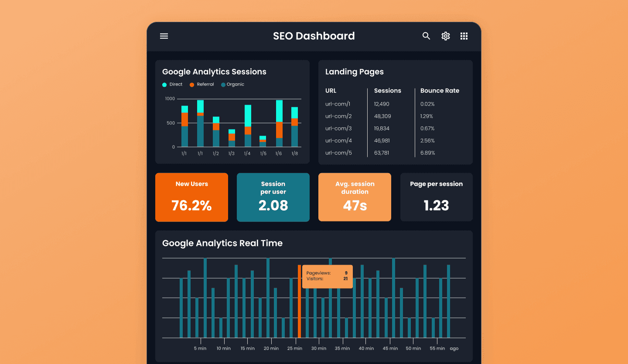Click the stacked bar for 1/6
This screenshot has height=364, width=628.
point(279,123)
